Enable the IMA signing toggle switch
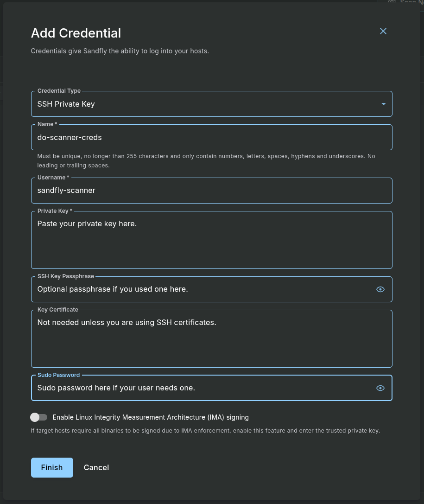The width and height of the screenshot is (424, 504). tap(39, 417)
